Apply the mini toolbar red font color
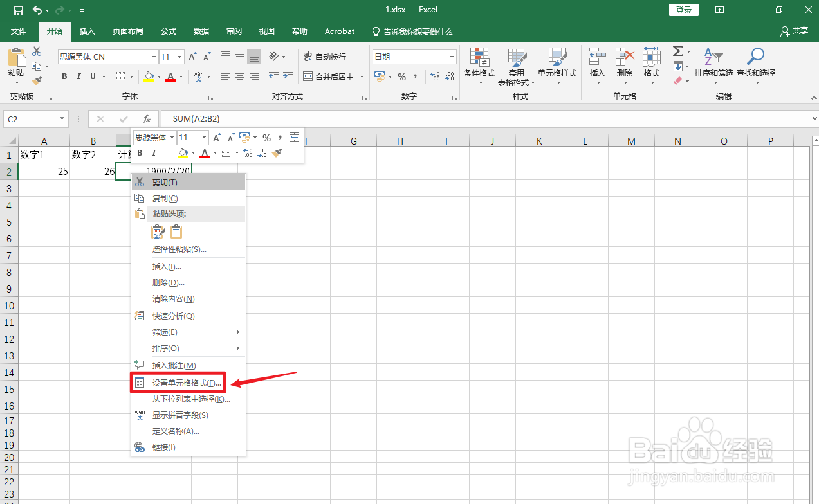 click(205, 153)
